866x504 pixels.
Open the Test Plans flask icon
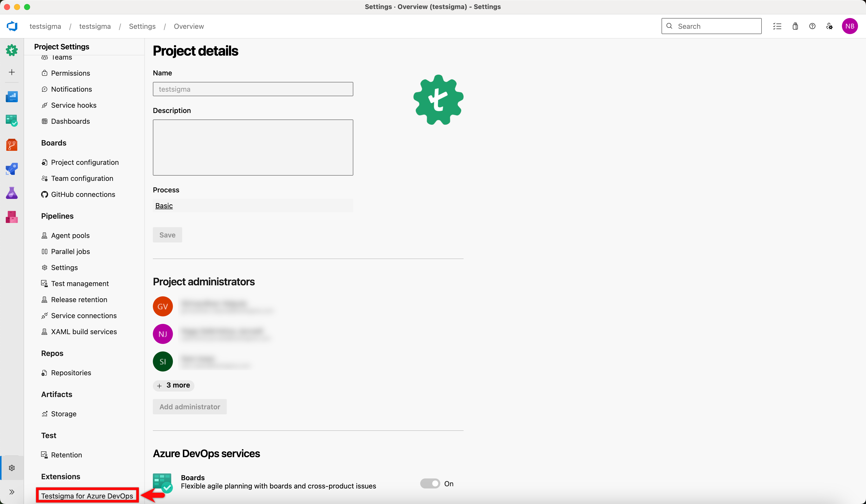[12, 193]
